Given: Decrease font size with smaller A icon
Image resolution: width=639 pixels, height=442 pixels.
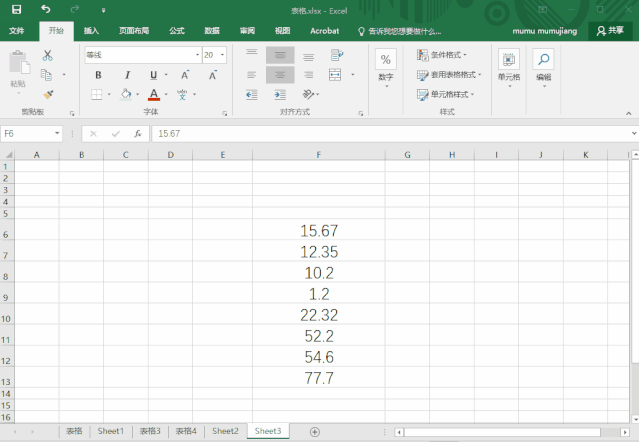Looking at the screenshot, I should coord(213,75).
